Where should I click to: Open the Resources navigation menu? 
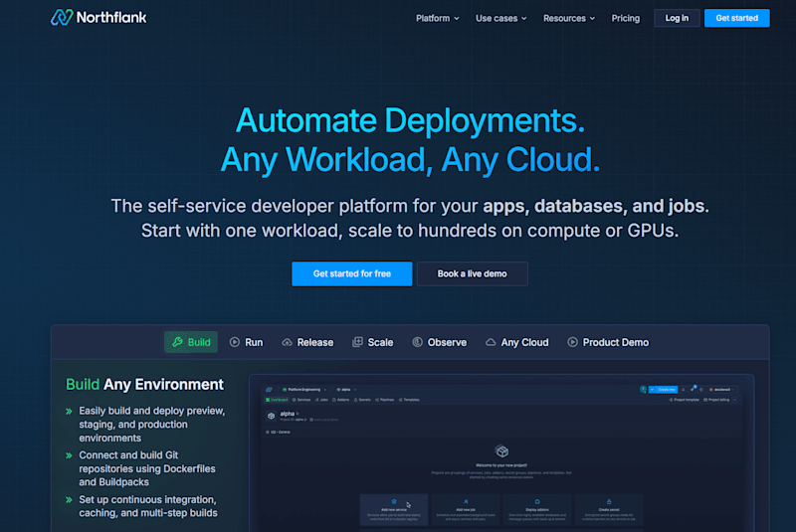point(569,18)
